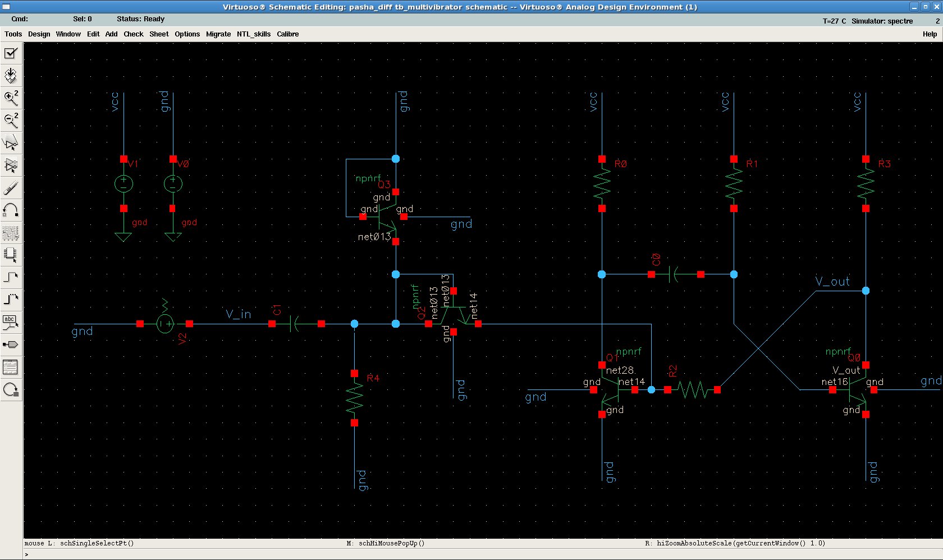Select the Add Instance tool
Image resolution: width=943 pixels, height=560 pixels.
click(x=11, y=255)
